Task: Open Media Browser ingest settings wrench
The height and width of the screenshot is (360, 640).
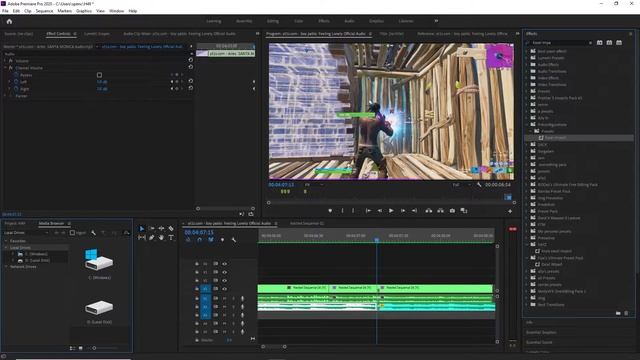Action: pos(93,233)
